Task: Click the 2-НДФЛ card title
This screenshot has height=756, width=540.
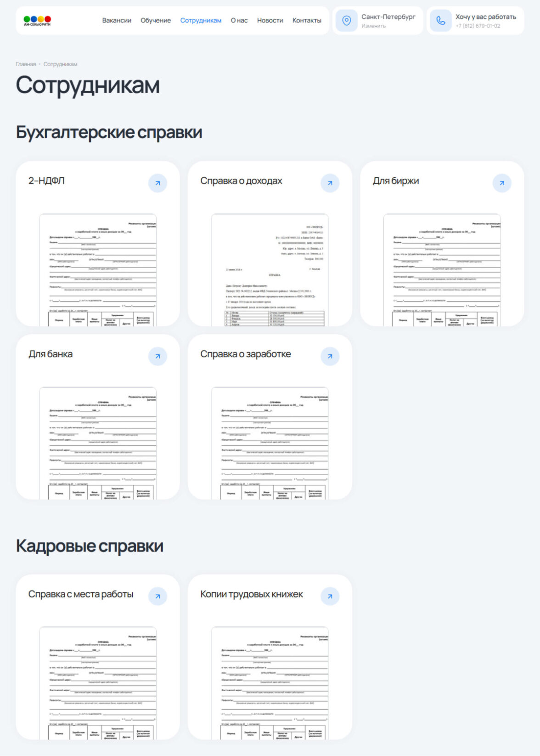Action: pos(46,181)
